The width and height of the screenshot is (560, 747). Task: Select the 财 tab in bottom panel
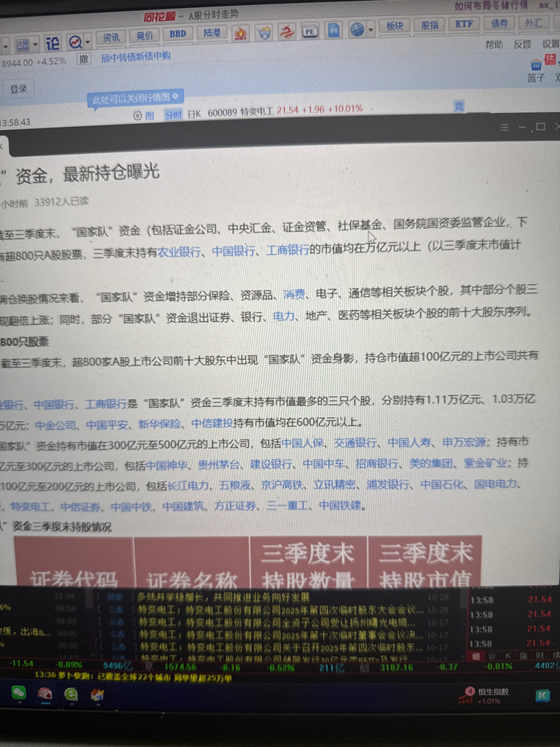click(x=540, y=656)
